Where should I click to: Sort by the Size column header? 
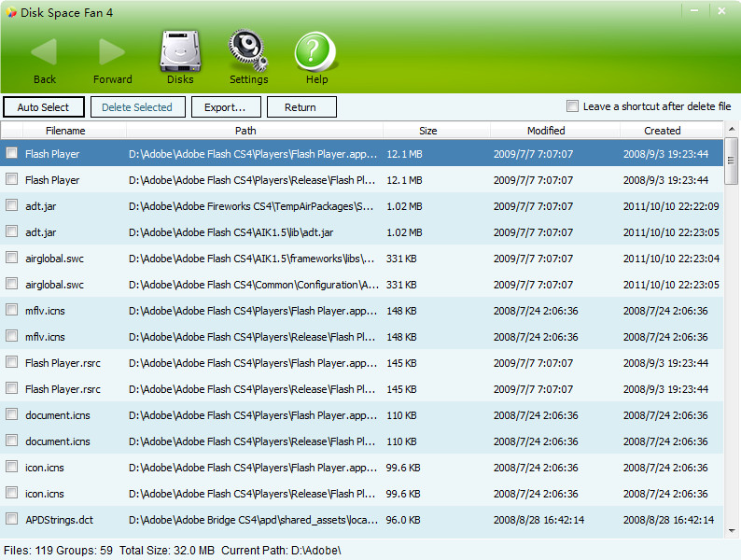pos(427,131)
